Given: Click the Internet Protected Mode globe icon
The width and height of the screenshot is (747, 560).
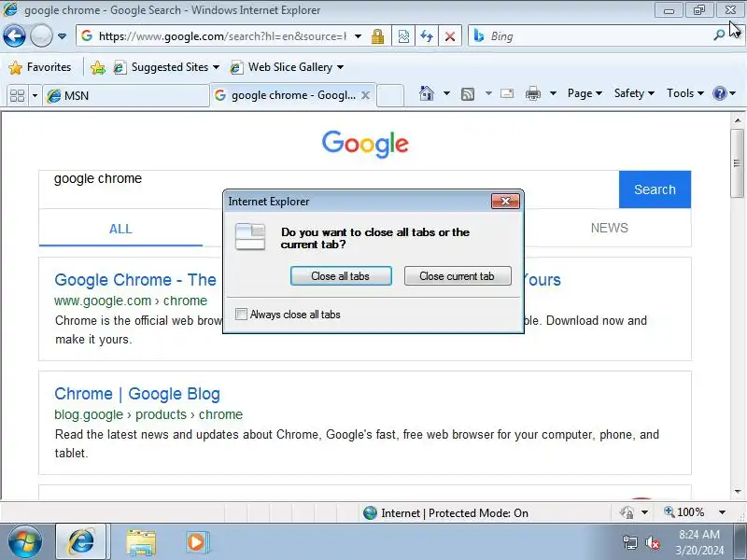Looking at the screenshot, I should [x=370, y=512].
